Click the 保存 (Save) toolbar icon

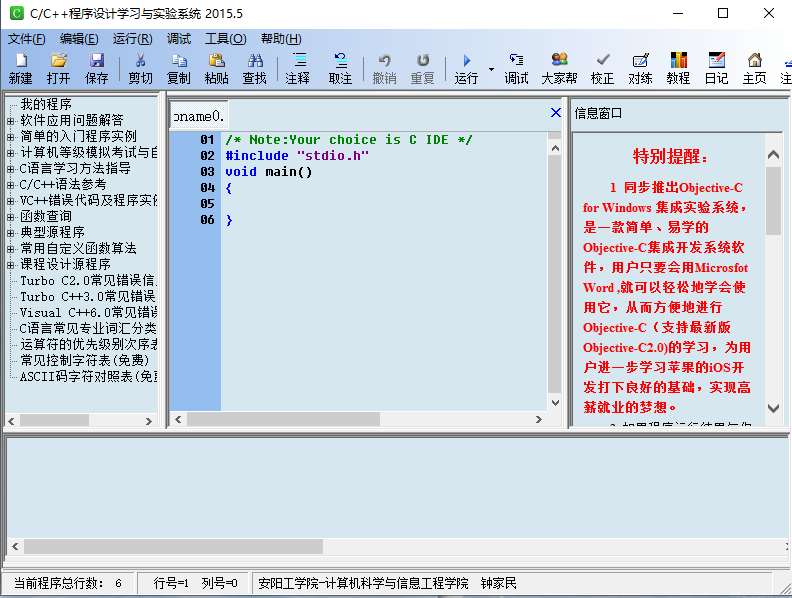pos(97,67)
